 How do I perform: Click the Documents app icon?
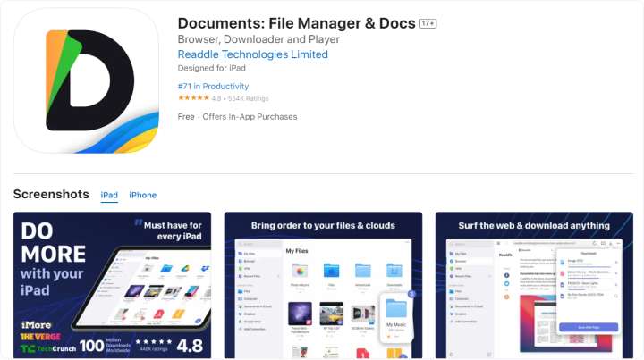click(x=86, y=80)
